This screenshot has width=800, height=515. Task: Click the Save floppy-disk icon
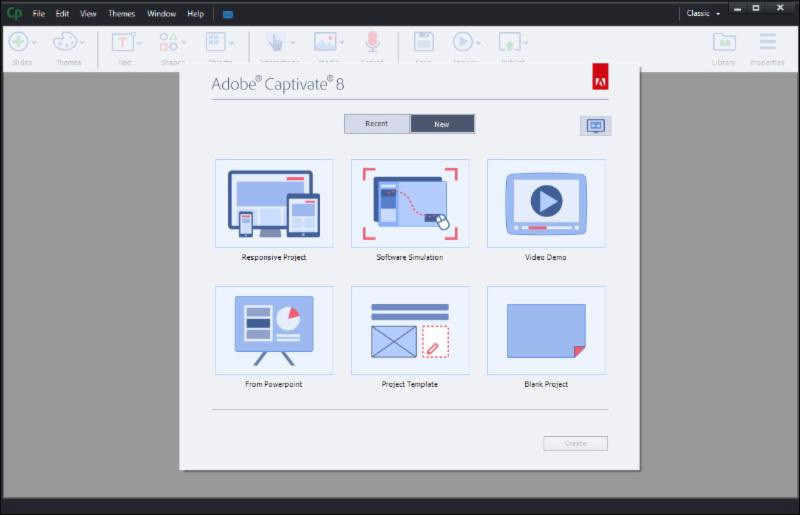tap(423, 41)
